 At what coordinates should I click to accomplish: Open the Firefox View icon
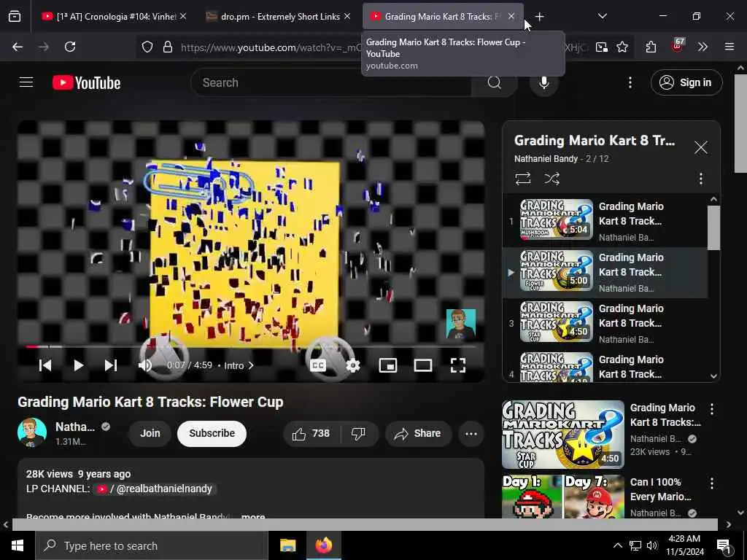tap(15, 17)
